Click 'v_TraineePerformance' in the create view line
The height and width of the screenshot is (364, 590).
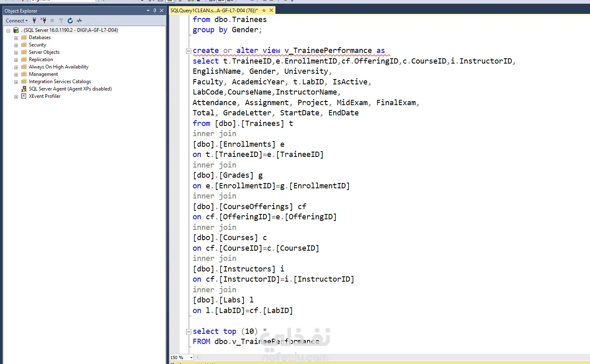point(328,51)
